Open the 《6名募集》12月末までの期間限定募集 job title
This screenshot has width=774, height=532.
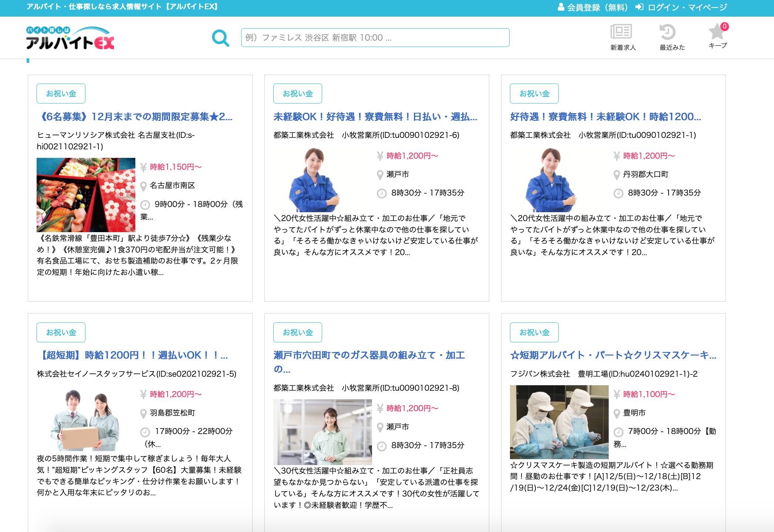(x=135, y=117)
